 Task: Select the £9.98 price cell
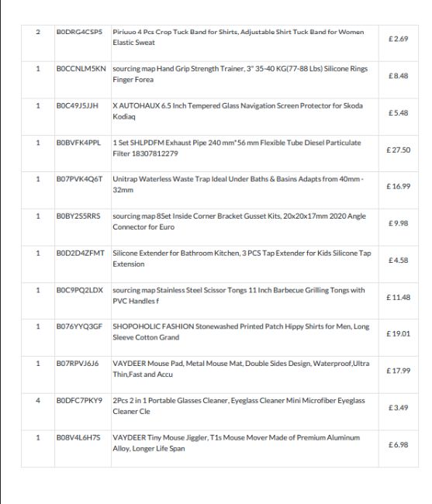point(398,223)
